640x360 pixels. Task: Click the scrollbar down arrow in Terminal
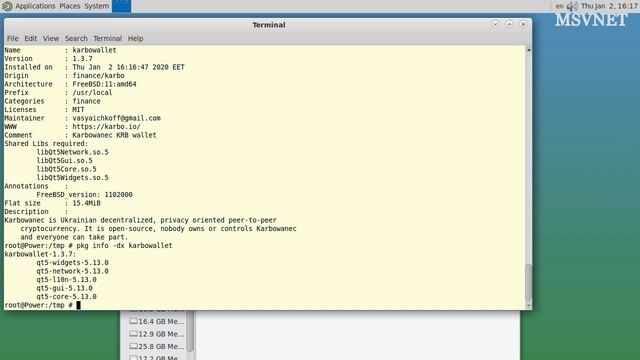[x=529, y=305]
